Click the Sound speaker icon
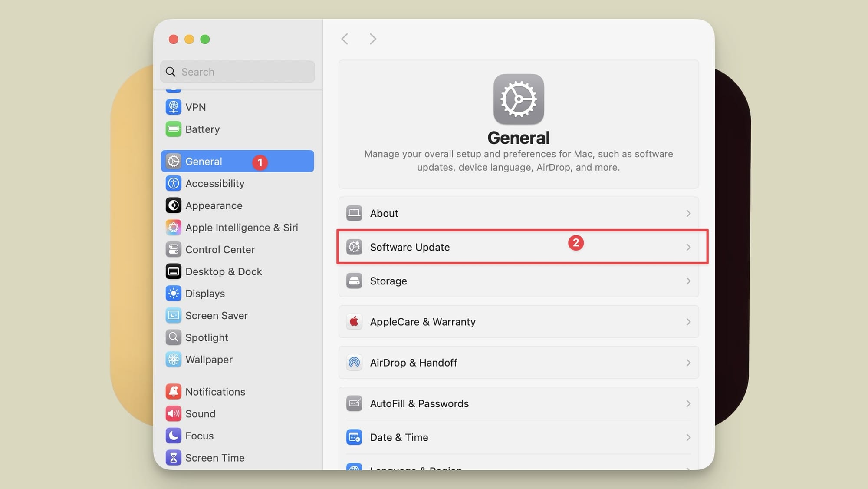Viewport: 868px width, 489px height. [173, 414]
